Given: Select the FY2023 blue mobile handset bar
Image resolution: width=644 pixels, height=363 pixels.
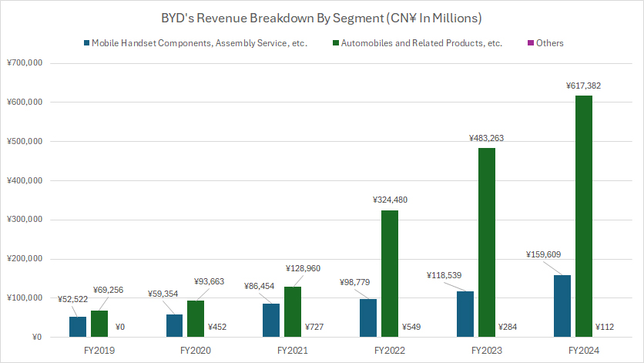Looking at the screenshot, I should point(465,314).
